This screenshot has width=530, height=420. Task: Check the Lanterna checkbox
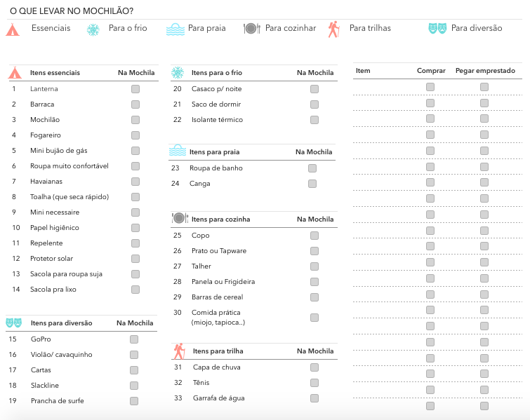tap(135, 89)
